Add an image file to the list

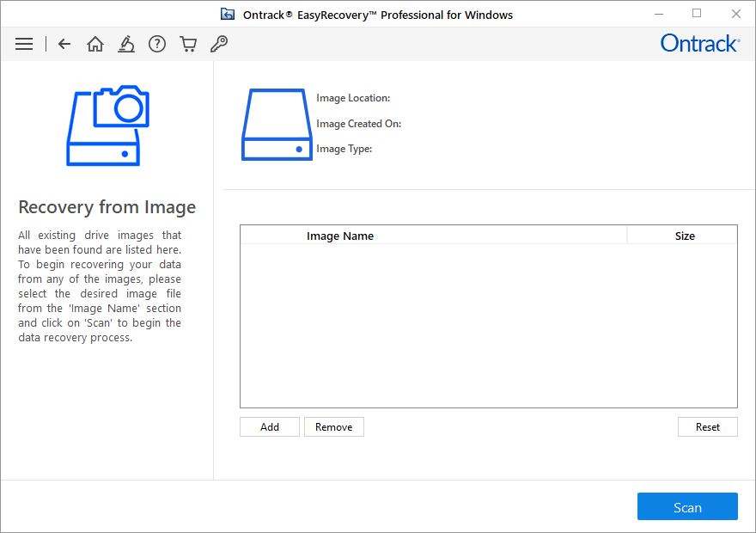tap(270, 427)
